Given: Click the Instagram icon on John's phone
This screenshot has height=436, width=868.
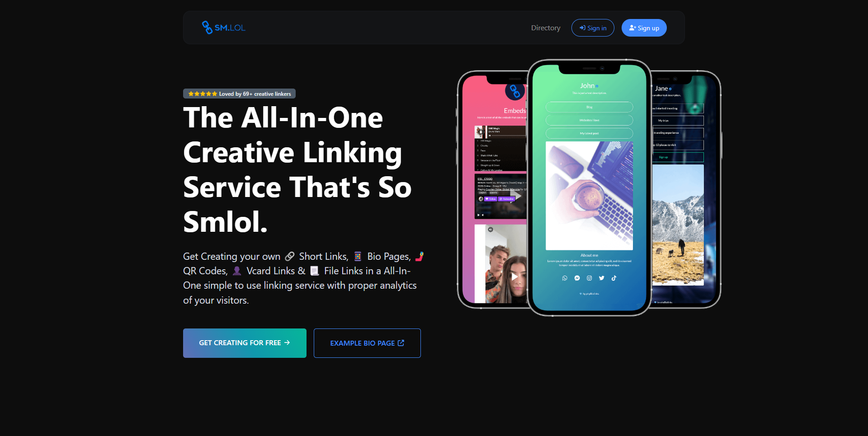Looking at the screenshot, I should point(589,278).
